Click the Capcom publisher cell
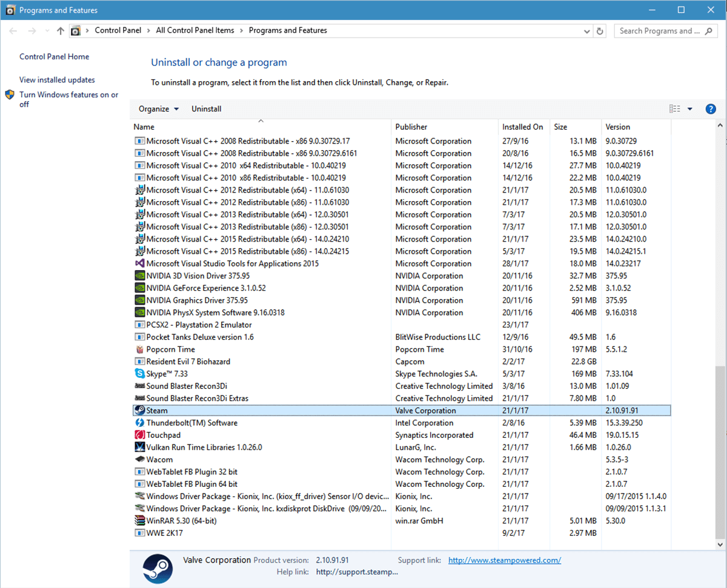This screenshot has height=588, width=727. pyautogui.click(x=410, y=362)
